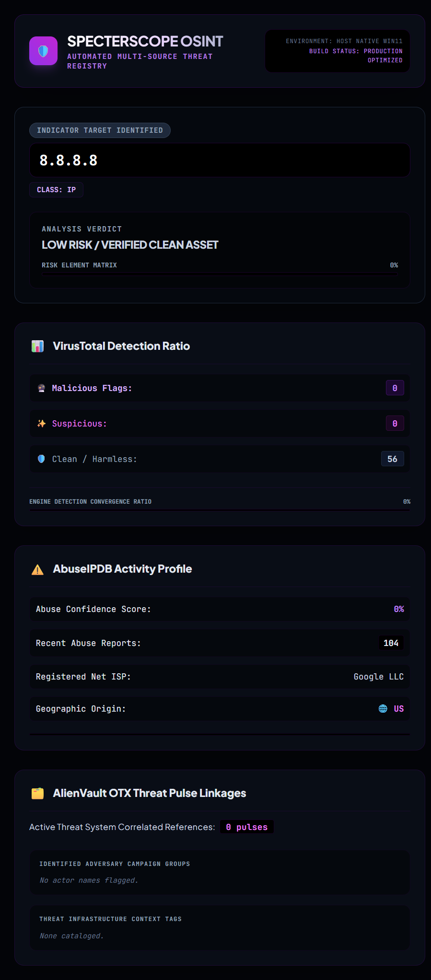Click the Google LLC ISP value
431x980 pixels.
379,677
